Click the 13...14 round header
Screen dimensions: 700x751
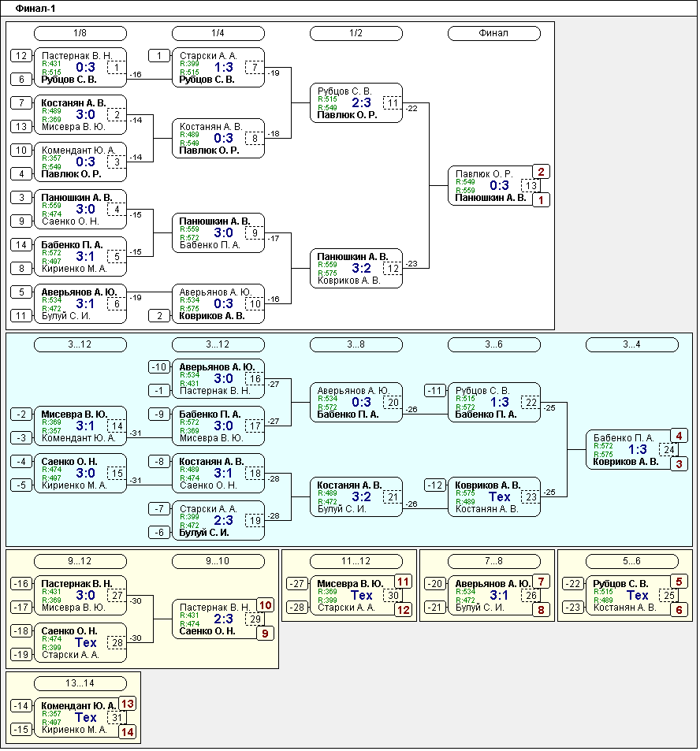click(x=80, y=683)
